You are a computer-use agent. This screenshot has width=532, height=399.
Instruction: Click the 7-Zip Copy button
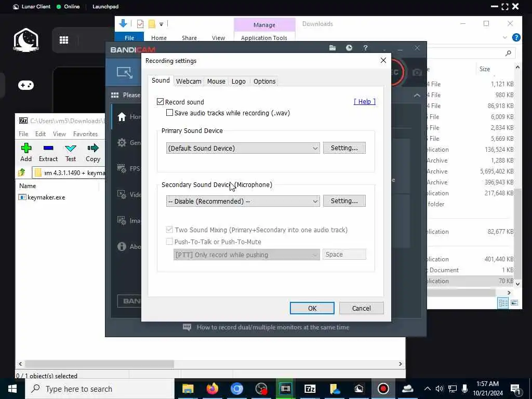click(92, 152)
